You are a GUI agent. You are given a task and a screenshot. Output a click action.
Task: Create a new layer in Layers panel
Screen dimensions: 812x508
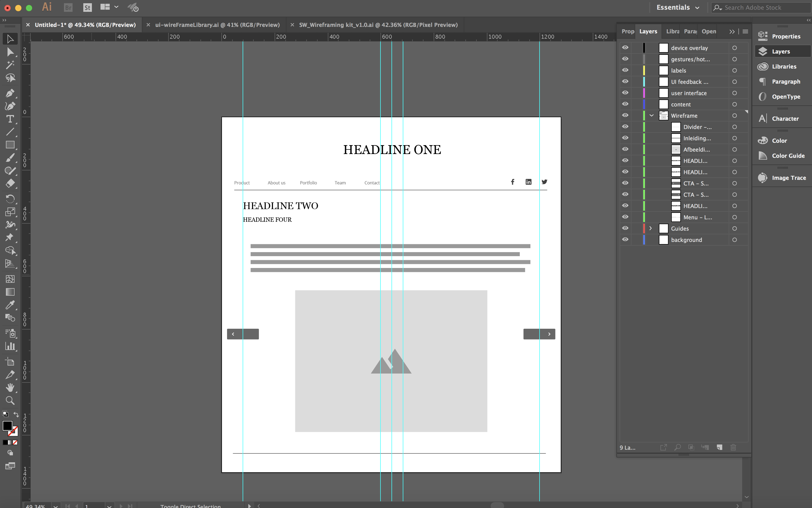tap(719, 447)
